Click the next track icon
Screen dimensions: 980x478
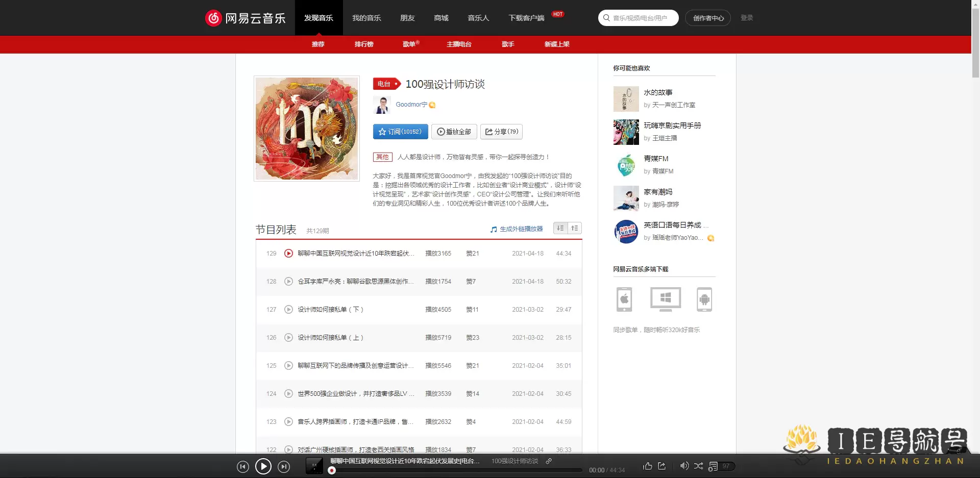[x=284, y=466]
